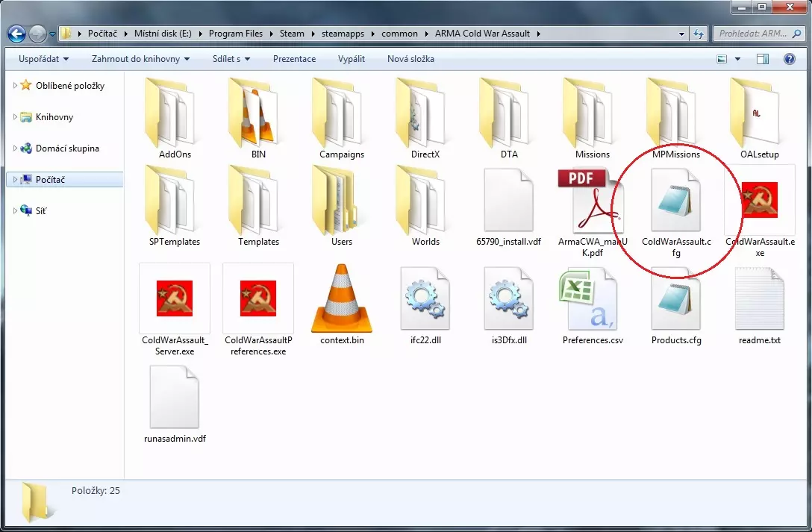Viewport: 812px width, 532px height.
Task: Click the search magnifier icon
Action: (x=798, y=34)
